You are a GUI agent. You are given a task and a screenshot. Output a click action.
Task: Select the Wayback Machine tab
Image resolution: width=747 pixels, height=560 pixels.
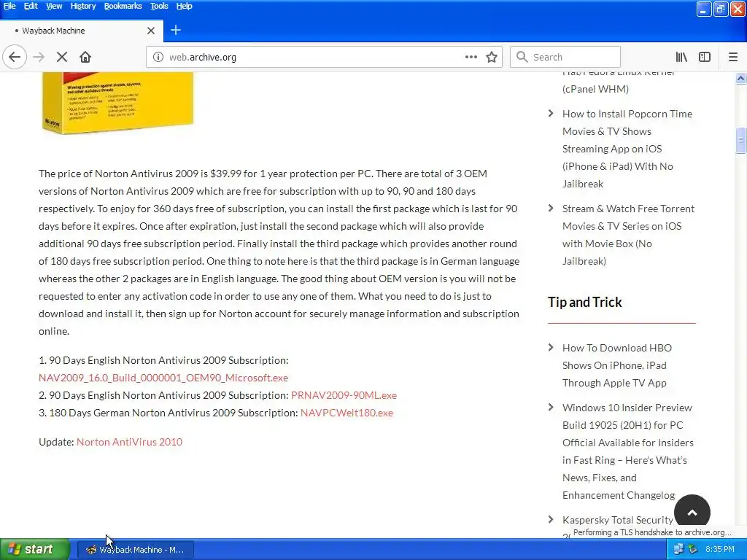click(82, 31)
